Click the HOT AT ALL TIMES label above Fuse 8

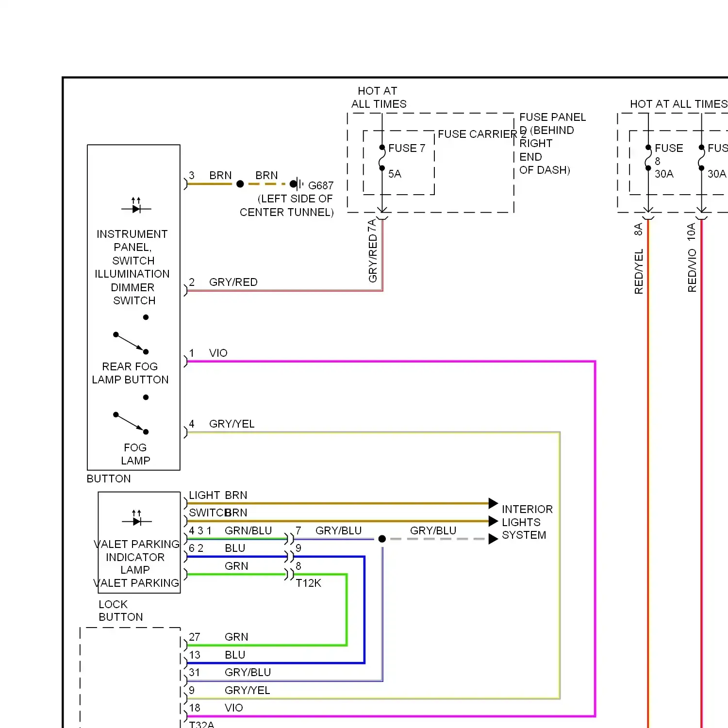678,104
